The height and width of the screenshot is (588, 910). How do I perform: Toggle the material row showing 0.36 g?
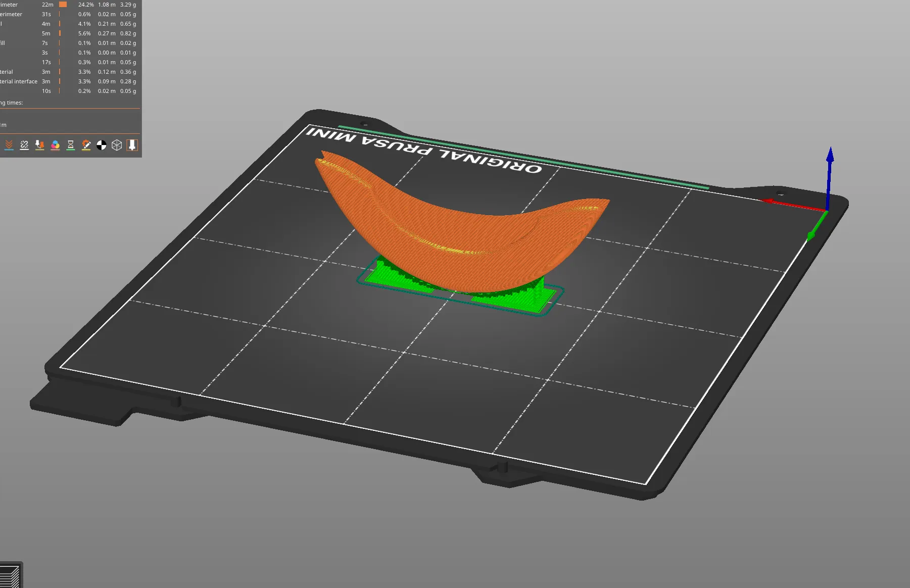coord(69,72)
